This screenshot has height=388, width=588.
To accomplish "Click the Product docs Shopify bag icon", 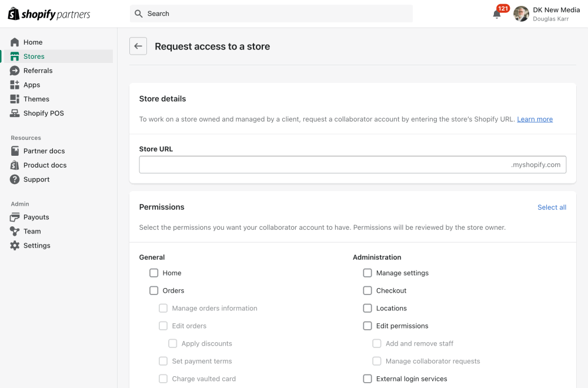I will click(15, 165).
